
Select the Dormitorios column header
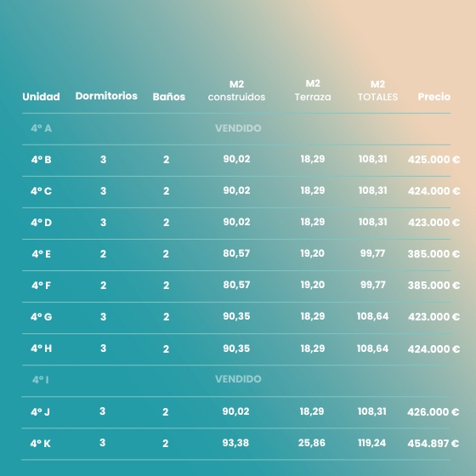coord(106,96)
